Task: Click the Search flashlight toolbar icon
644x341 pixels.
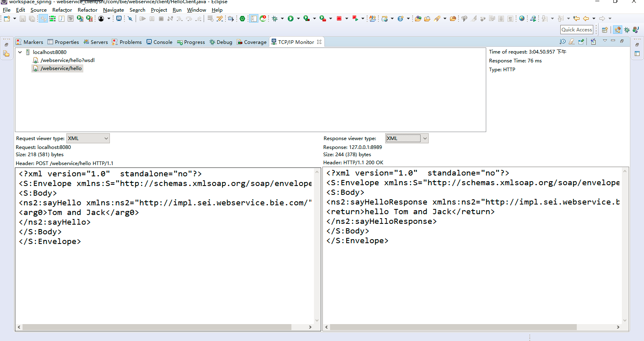Action: [x=437, y=19]
